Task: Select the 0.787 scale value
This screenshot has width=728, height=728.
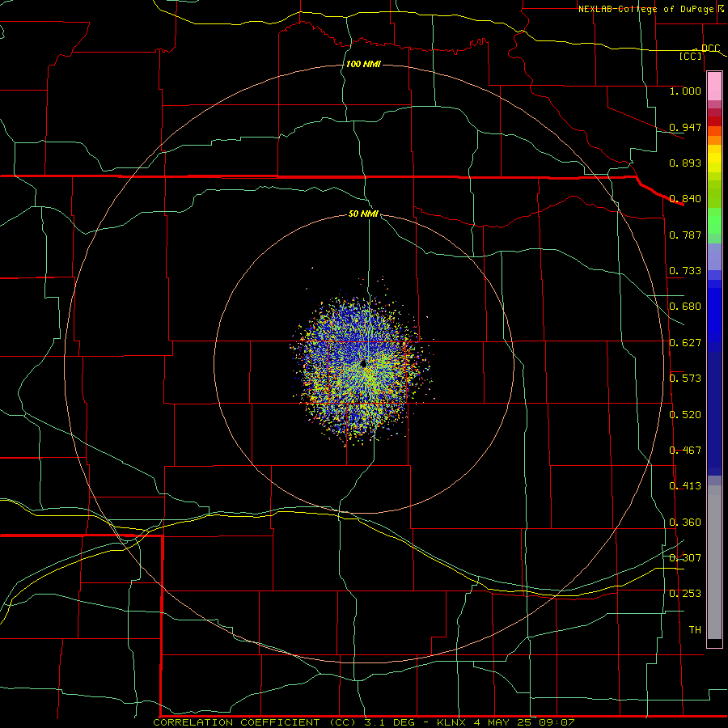Action: tap(685, 235)
